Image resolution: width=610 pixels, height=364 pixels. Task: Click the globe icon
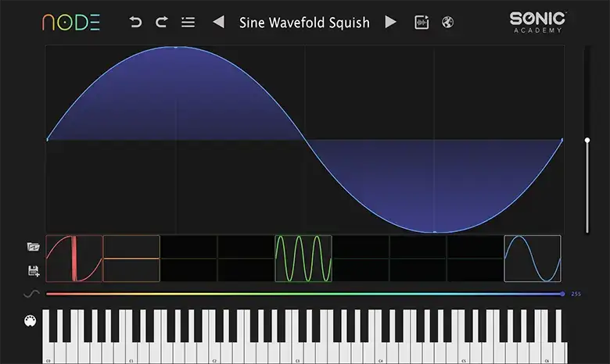coord(447,22)
